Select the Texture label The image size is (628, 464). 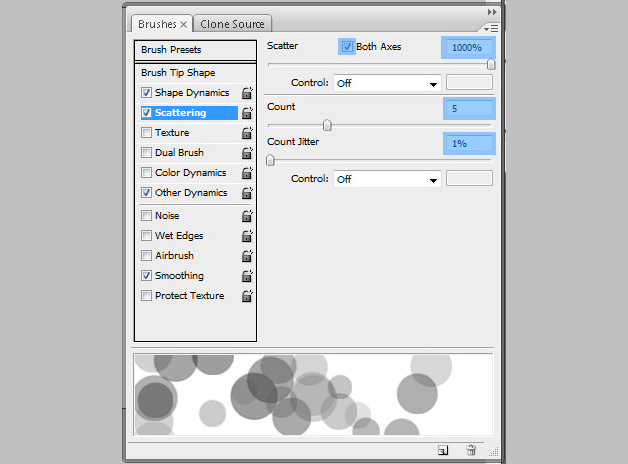(172, 133)
